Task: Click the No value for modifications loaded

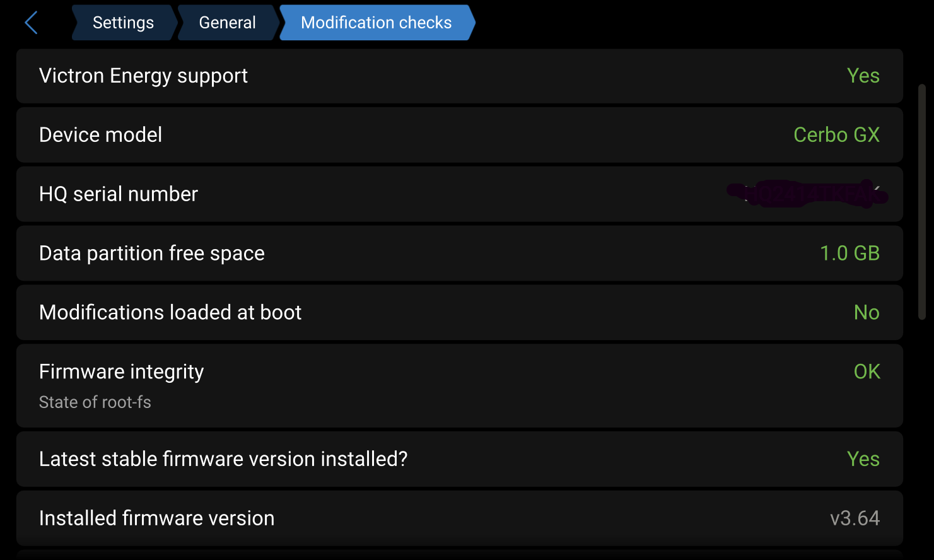Action: 867,313
